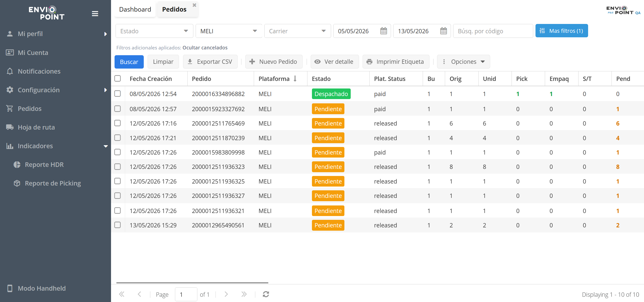Click the Limpiar button
The image size is (644, 302).
[x=163, y=62]
